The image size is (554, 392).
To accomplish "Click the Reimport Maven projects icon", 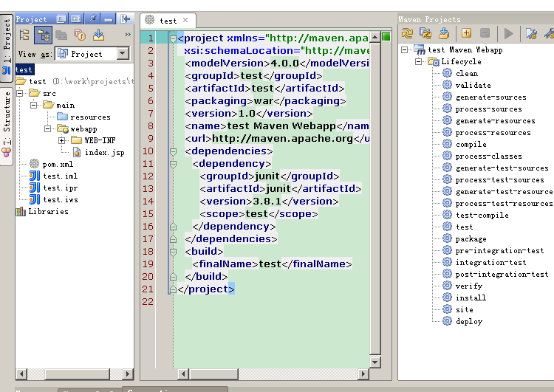I will pyautogui.click(x=407, y=34).
